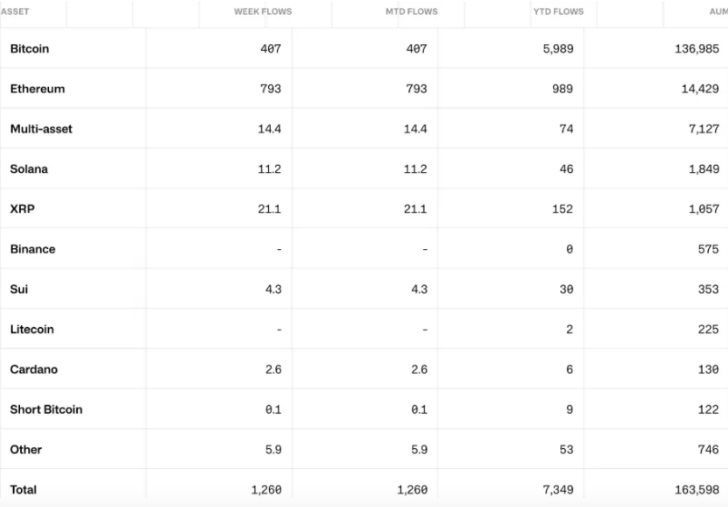Click Bitcoin AUM value 136,985

point(696,49)
